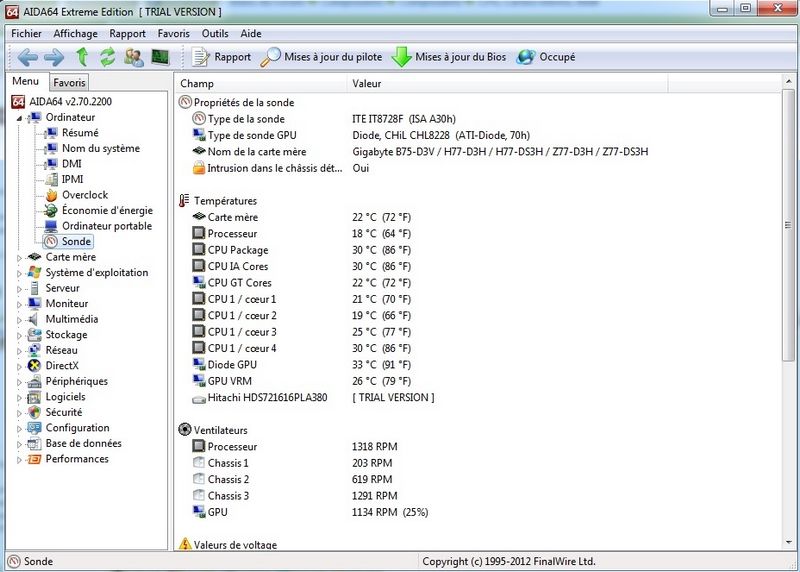Expand the Carte mère tree node
The height and width of the screenshot is (572, 800).
coord(19,258)
